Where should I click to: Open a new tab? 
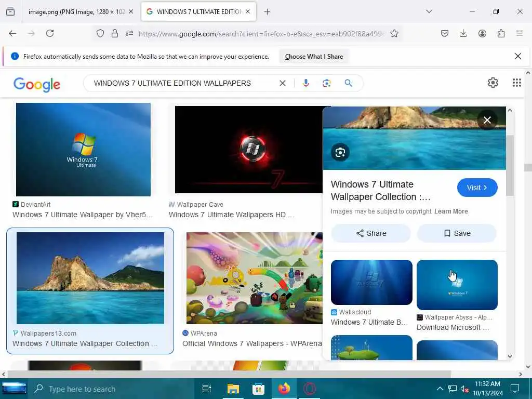268,12
